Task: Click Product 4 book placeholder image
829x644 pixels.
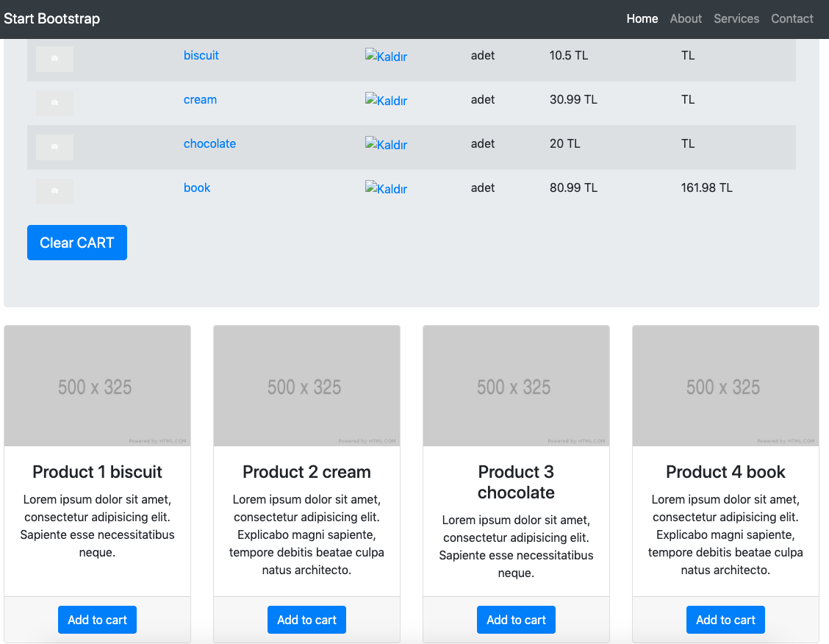Action: click(x=725, y=386)
